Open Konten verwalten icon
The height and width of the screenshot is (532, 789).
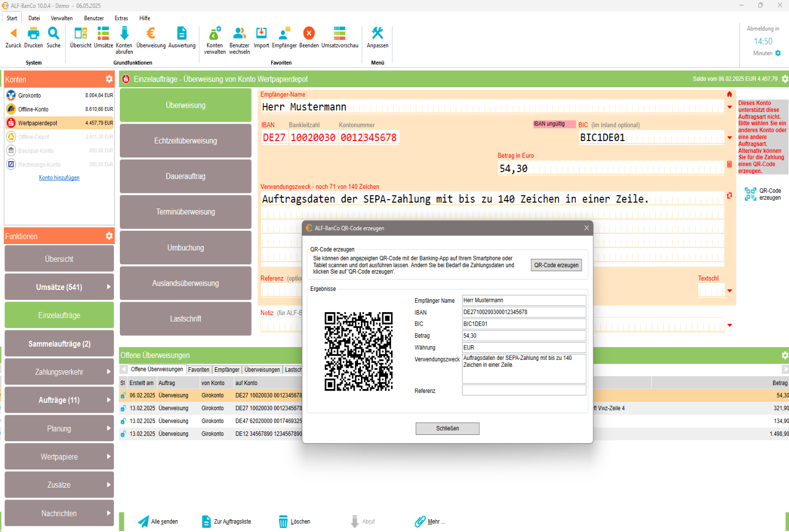(215, 33)
